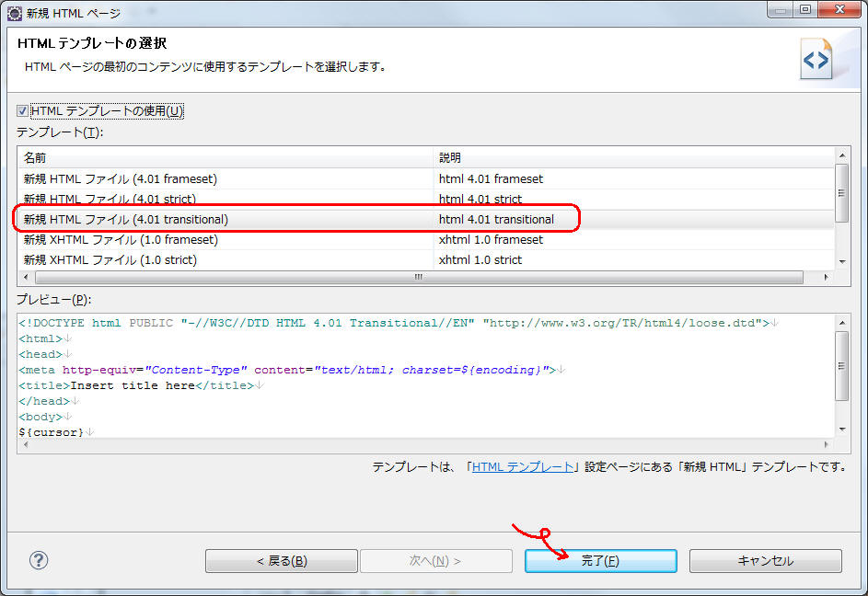The height and width of the screenshot is (596, 868).
Task: Choose 新規 XHTML ファイル (1.0 frameset) template
Action: (x=122, y=240)
